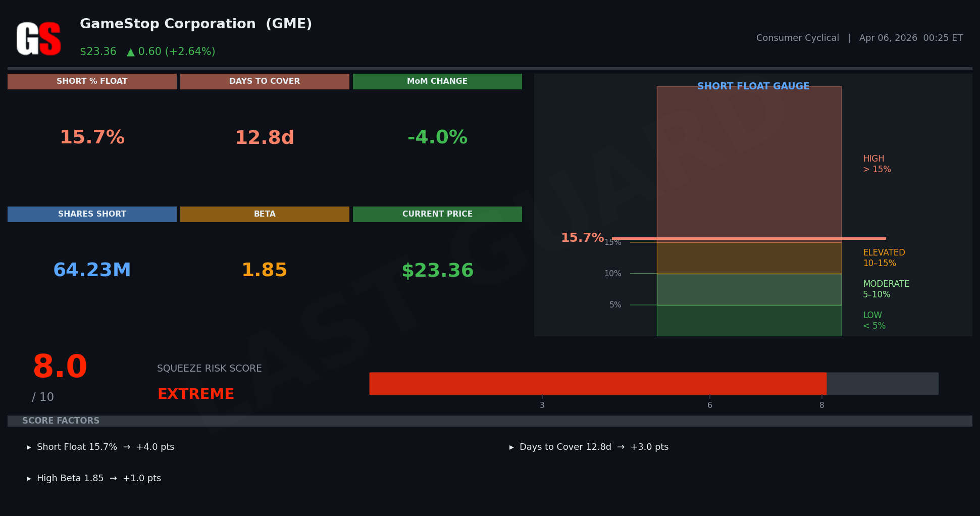Click the GameStop Corporation (GME) title
The height and width of the screenshot is (516, 980).
point(196,24)
